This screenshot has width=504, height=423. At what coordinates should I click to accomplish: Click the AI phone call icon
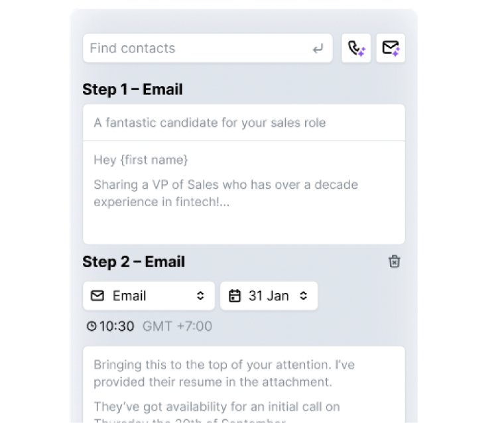(x=356, y=48)
